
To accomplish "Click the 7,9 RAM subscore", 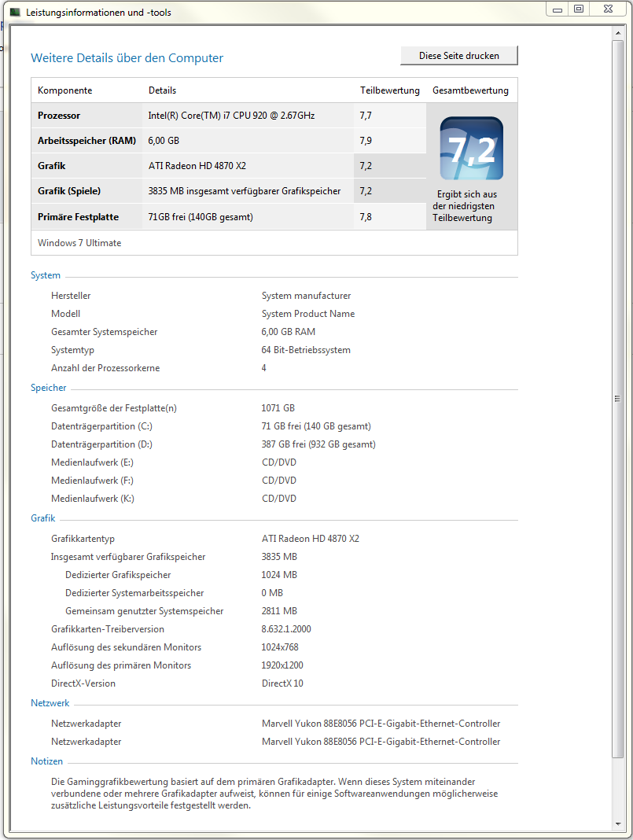I will tap(366, 141).
